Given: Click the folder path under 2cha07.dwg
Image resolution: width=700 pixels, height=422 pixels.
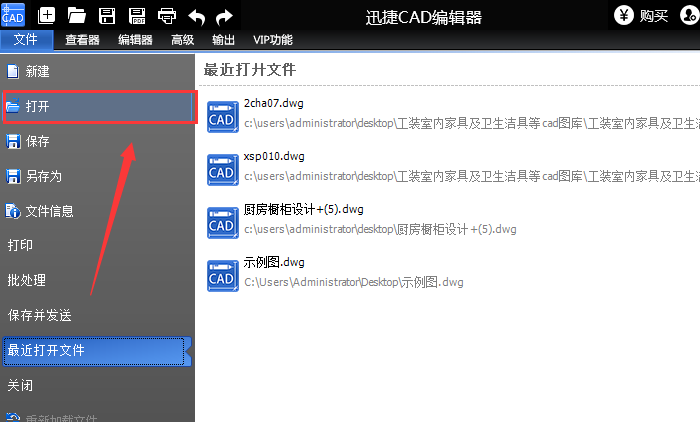Looking at the screenshot, I should [x=471, y=123].
